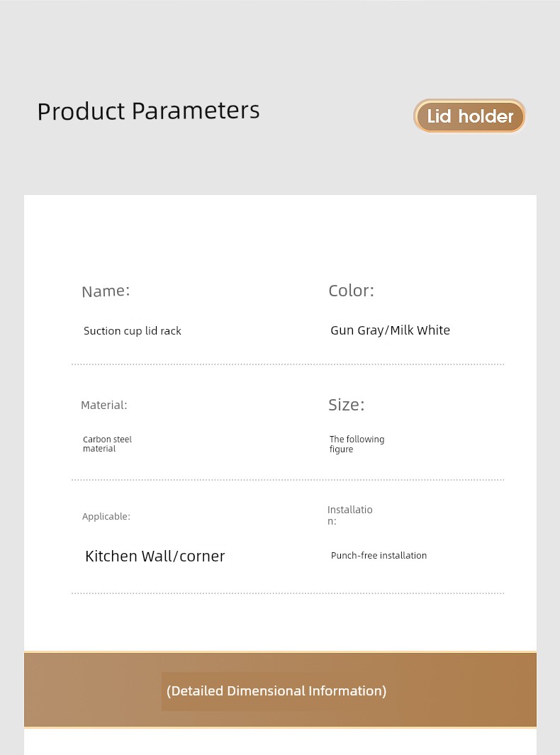The height and width of the screenshot is (755, 560).
Task: Click the Size: label
Action: point(346,405)
